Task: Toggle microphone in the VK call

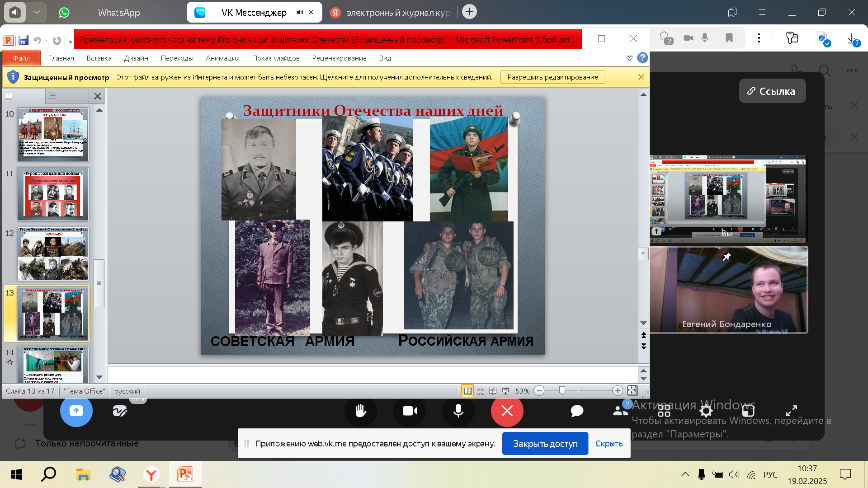Action: pos(458,411)
